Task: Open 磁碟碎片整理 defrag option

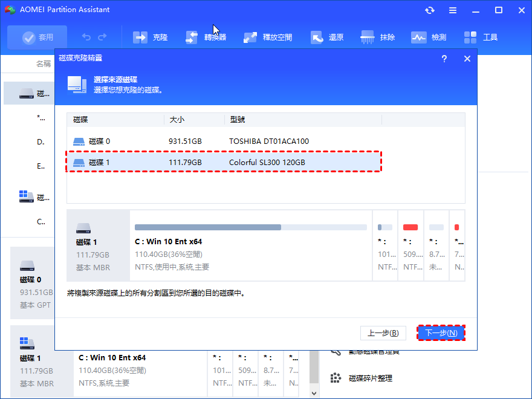Action: [x=370, y=378]
